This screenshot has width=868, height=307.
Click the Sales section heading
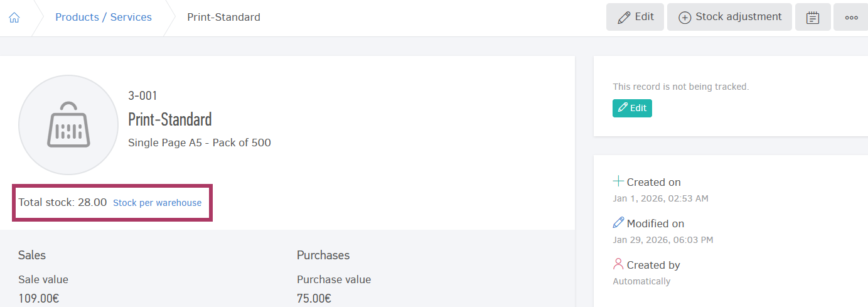[x=32, y=255]
